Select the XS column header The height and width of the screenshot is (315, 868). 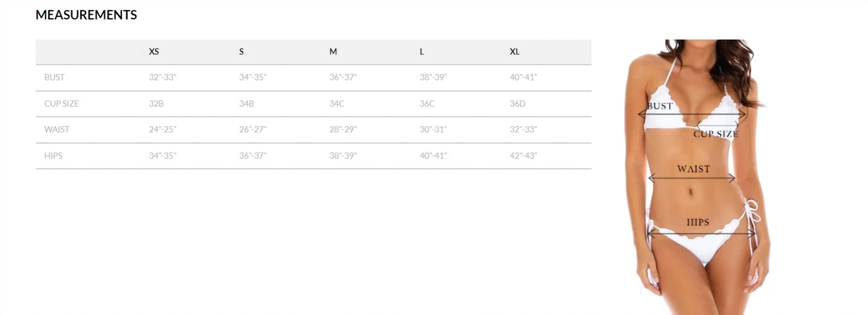point(154,52)
